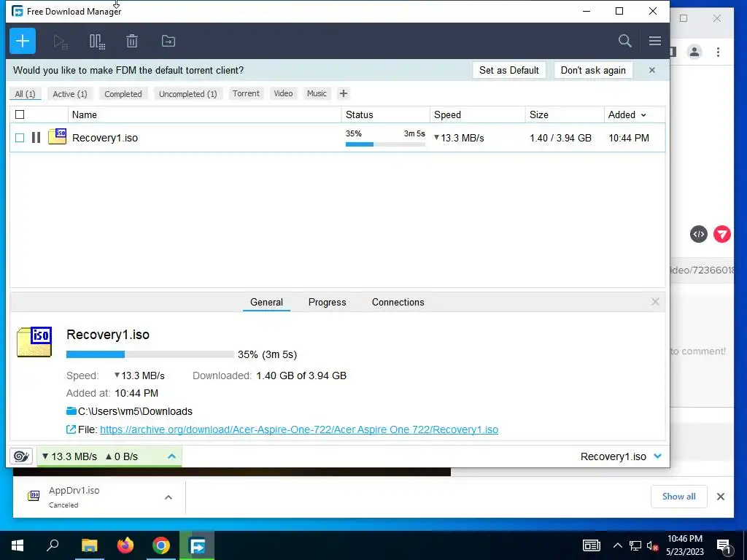This screenshot has height=560, width=747.
Task: Open Chrome three-dot menu
Action: pos(718,52)
